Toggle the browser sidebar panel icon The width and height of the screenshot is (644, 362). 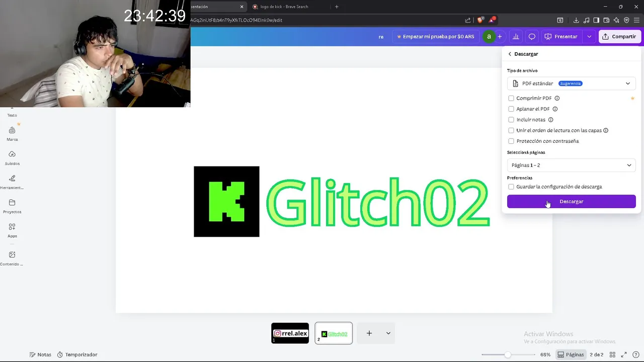click(596, 20)
